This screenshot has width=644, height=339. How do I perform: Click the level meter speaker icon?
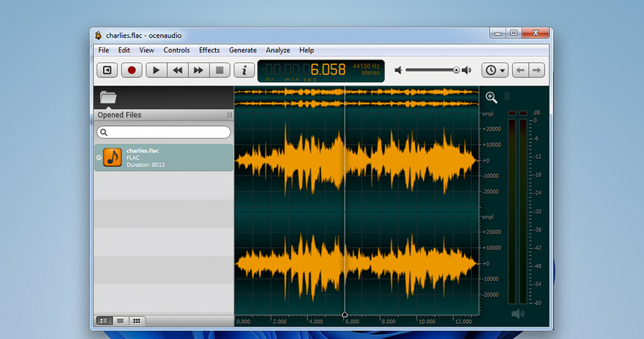pyautogui.click(x=518, y=314)
